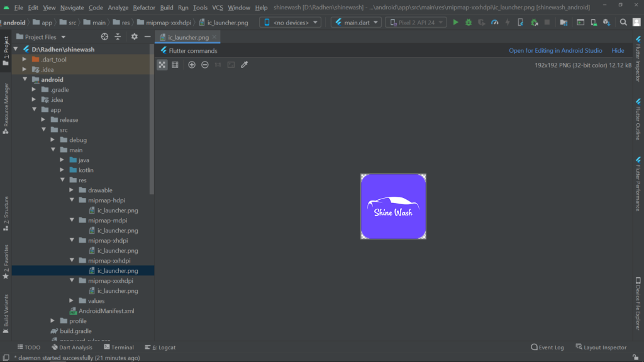
Task: Locate current file with the crosshair icon
Action: point(104,37)
